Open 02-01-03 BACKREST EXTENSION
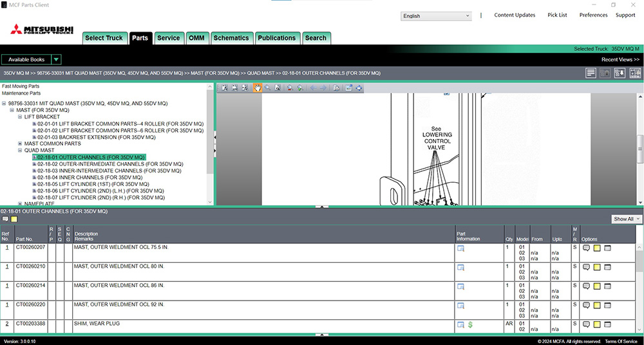The image size is (644, 345). (96, 137)
